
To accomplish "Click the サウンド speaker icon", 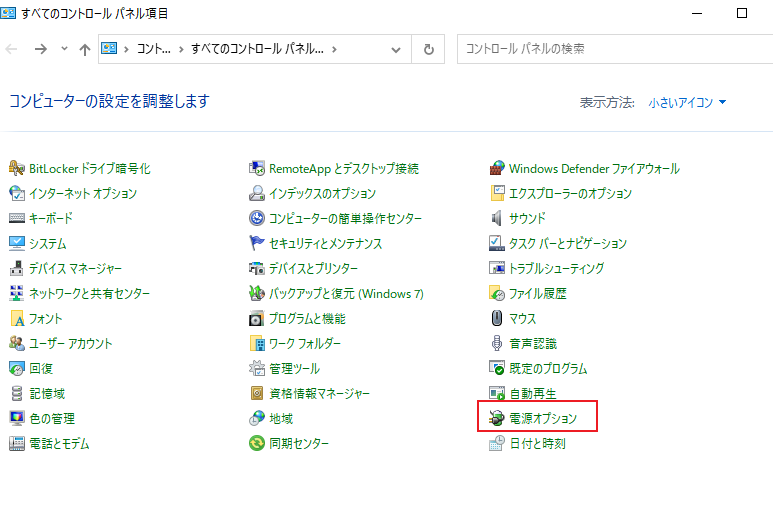I will (x=497, y=218).
